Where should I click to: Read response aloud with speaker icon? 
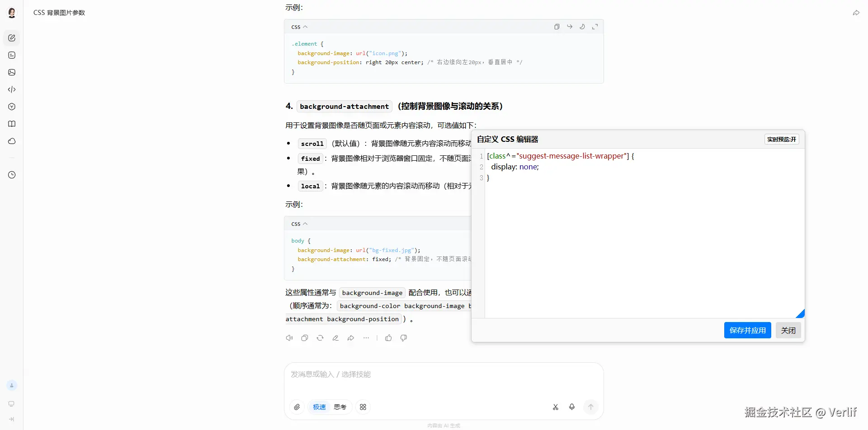click(289, 338)
